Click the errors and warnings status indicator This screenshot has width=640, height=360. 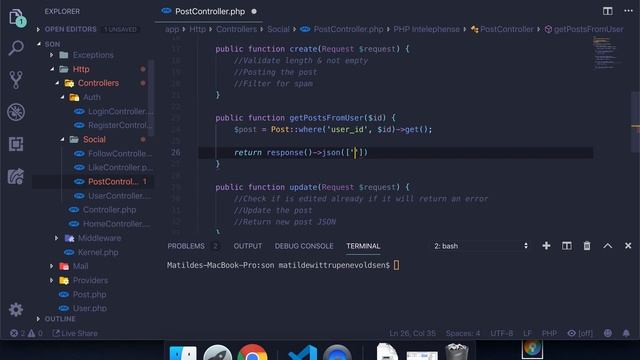click(26, 333)
